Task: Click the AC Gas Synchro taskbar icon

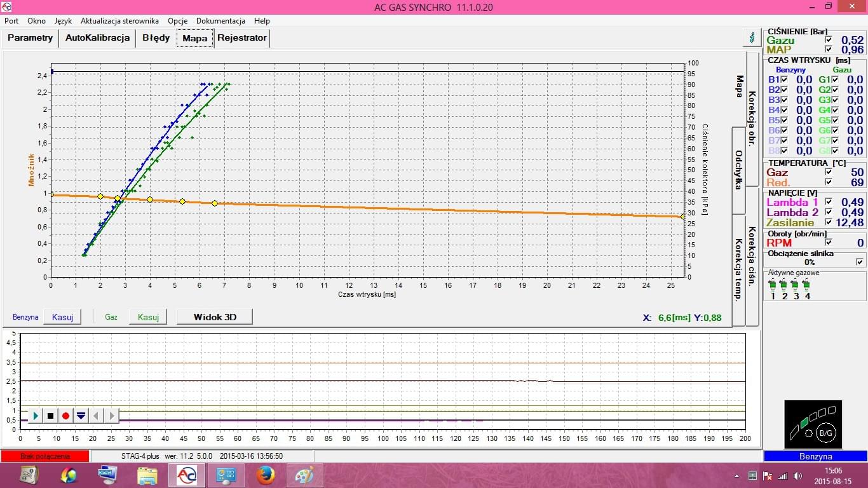Action: [x=187, y=475]
